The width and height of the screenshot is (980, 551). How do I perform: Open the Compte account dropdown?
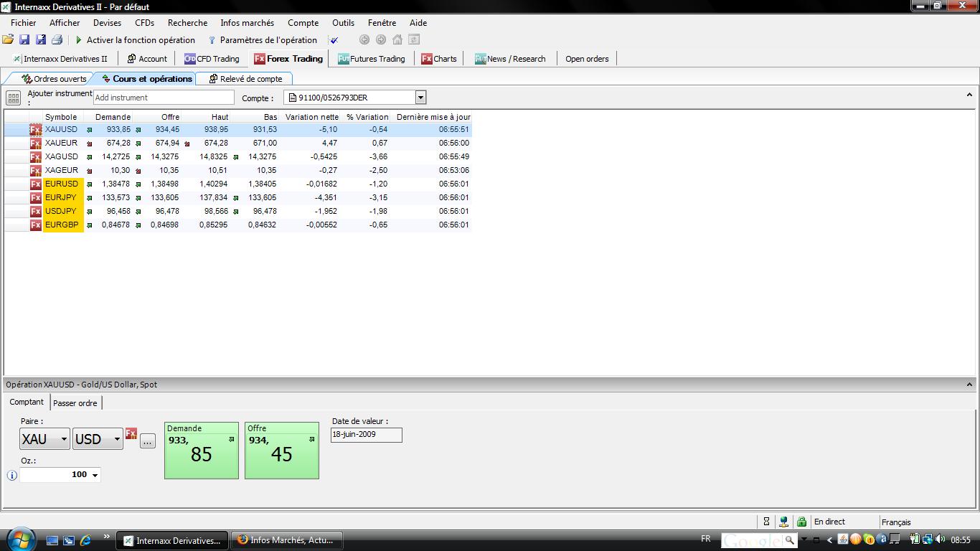point(420,98)
